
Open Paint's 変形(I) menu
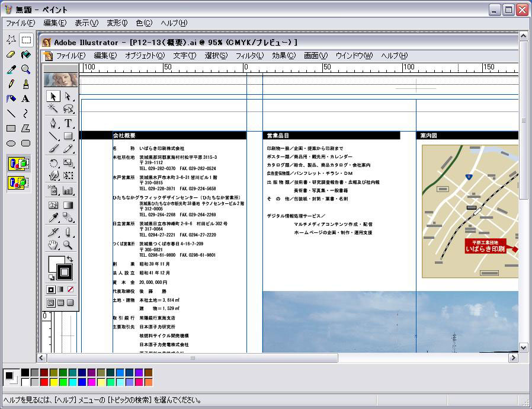pos(117,23)
